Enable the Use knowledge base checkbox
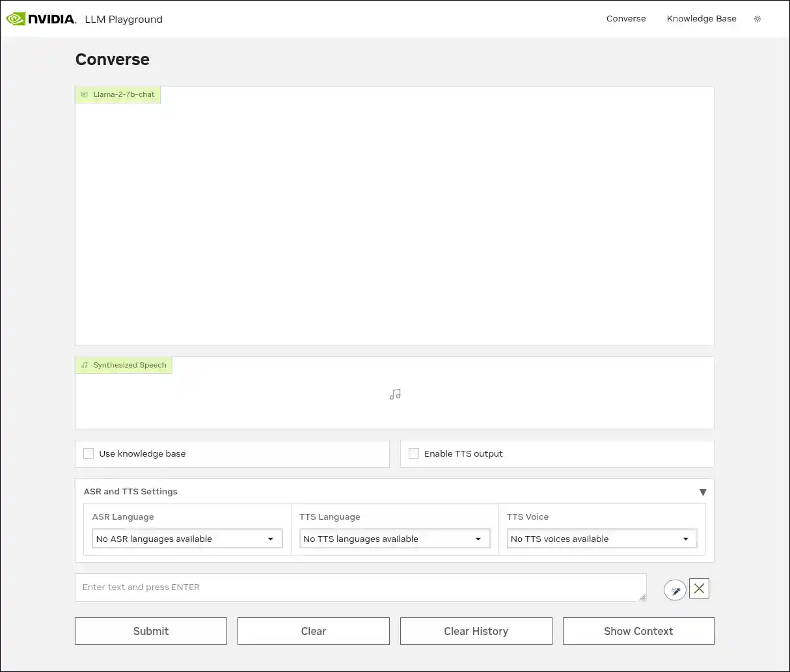 (89, 453)
